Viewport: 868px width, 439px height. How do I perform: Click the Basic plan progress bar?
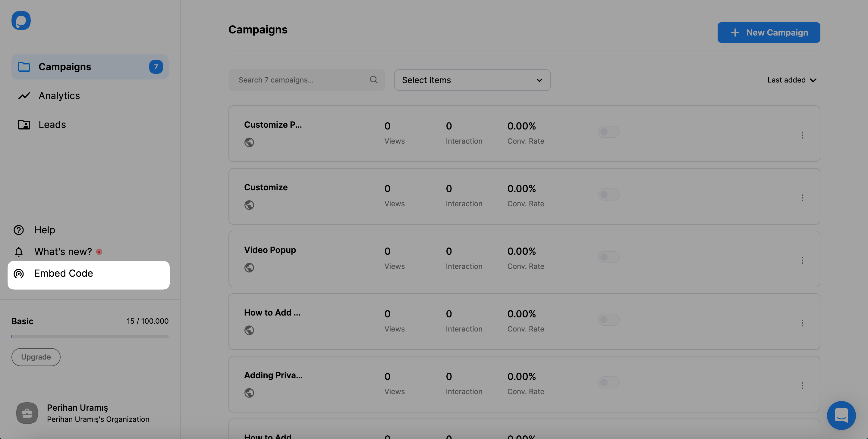pyautogui.click(x=90, y=336)
